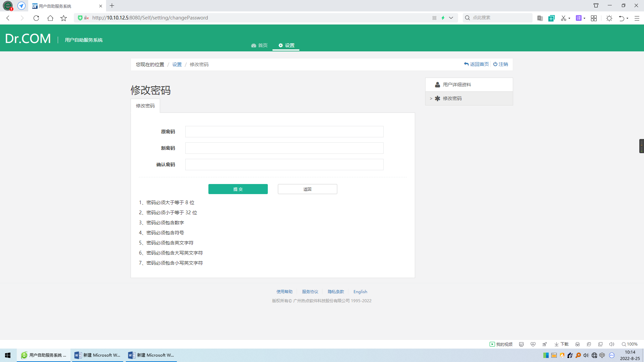This screenshot has width=644, height=362.
Task: Open the undo close-tab dropdown arrow
Action: [628, 18]
